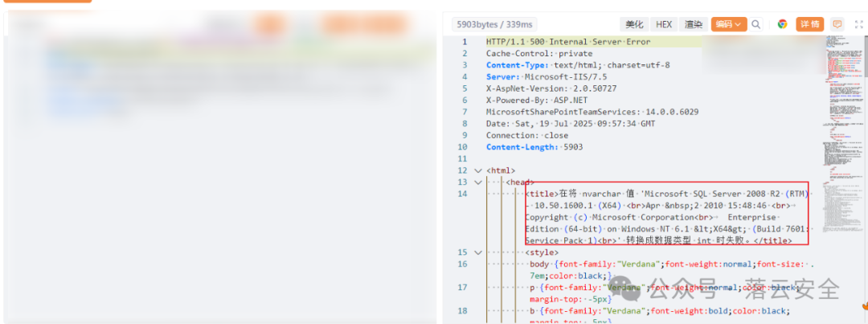Click the orange comment bubble icon
Image resolution: width=868 pixels, height=324 pixels.
coord(837,25)
